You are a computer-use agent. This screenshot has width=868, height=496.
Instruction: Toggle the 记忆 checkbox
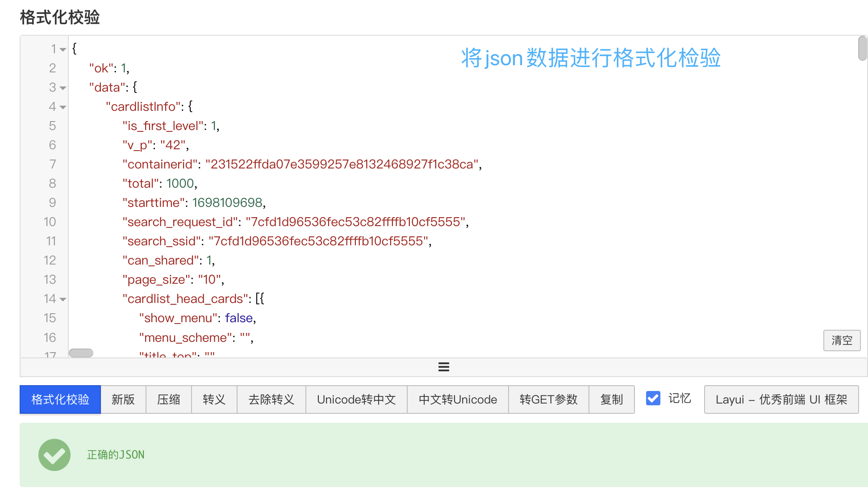pos(653,398)
